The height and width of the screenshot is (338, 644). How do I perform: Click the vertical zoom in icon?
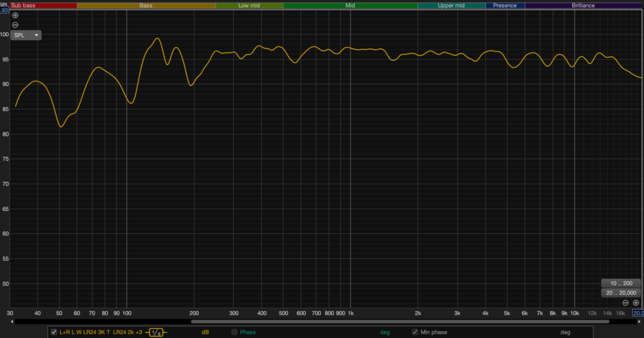click(15, 15)
